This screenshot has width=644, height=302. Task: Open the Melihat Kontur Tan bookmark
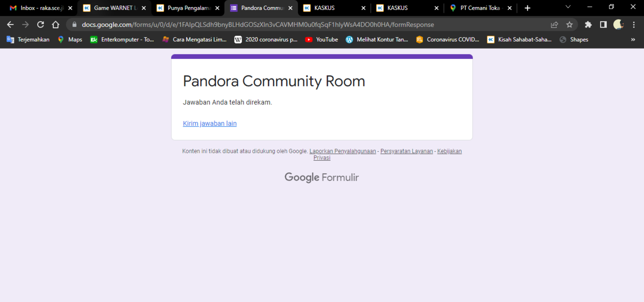click(377, 40)
